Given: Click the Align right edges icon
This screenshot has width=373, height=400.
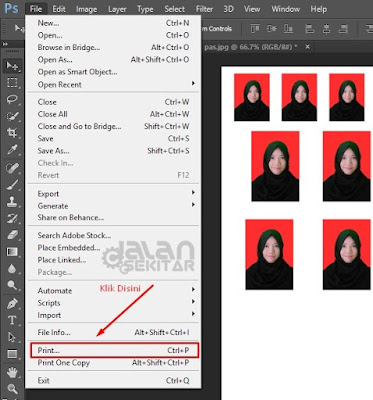Looking at the screenshot, I should (343, 29).
